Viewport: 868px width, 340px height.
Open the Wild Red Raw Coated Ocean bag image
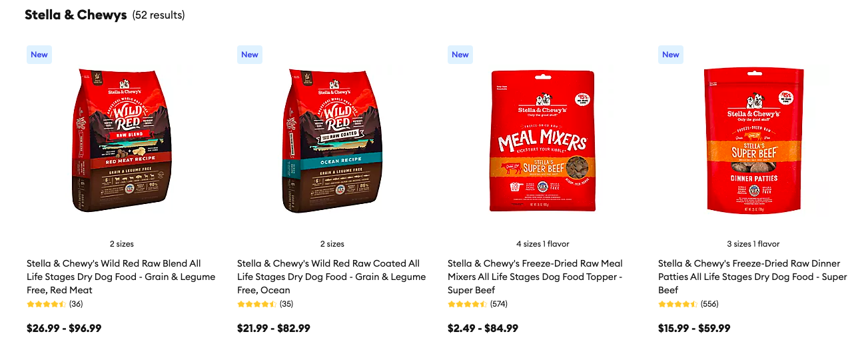pyautogui.click(x=332, y=139)
